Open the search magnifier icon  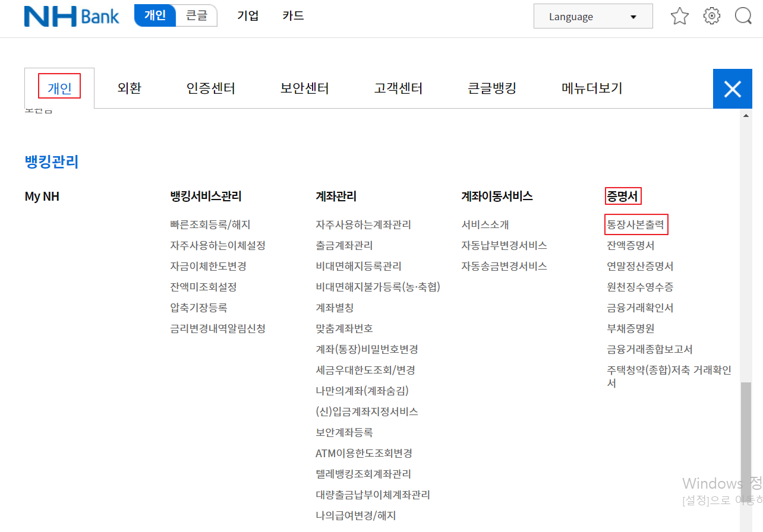[743, 16]
